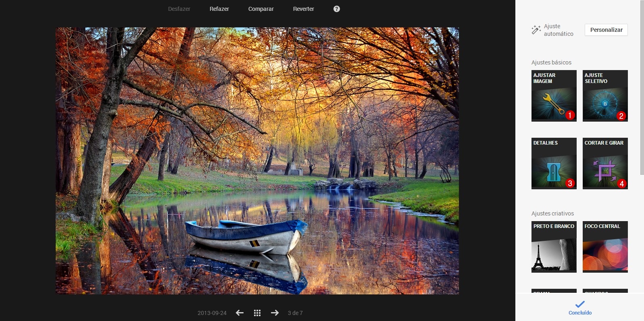Click the Concluído text link
The height and width of the screenshot is (321, 644).
click(x=580, y=313)
